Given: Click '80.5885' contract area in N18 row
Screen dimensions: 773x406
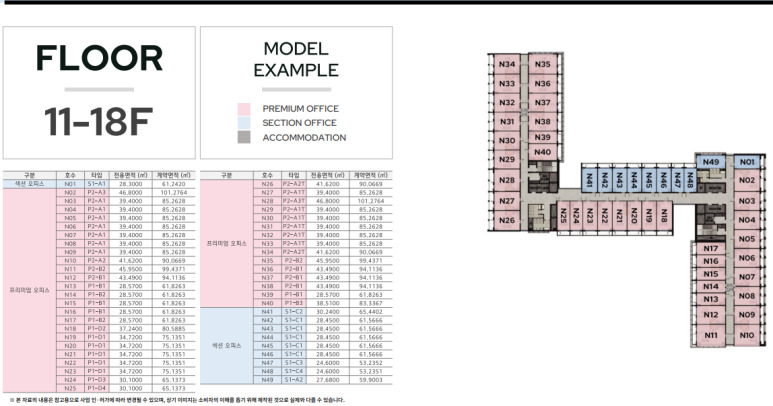Looking at the screenshot, I should (x=174, y=329).
